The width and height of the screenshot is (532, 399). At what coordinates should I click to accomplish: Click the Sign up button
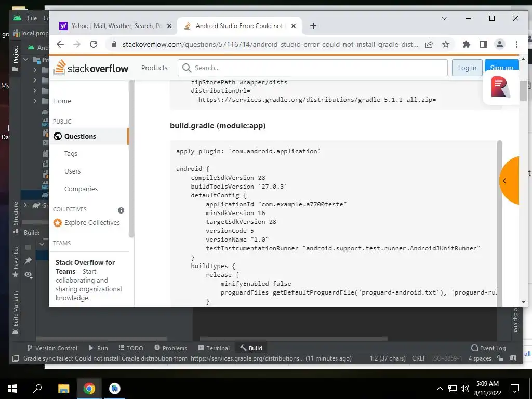[501, 65]
